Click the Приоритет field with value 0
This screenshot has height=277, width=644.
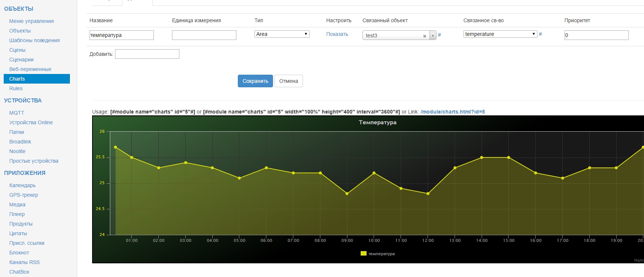point(596,35)
